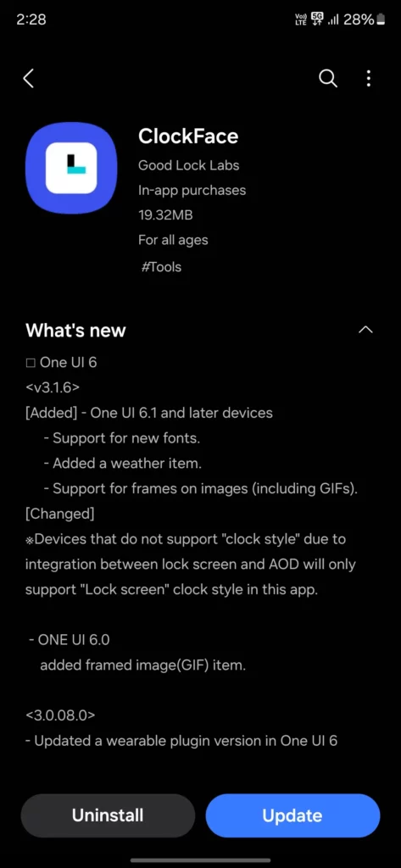Tap the What's new heading
Viewport: 401px width, 868px height.
(x=76, y=331)
